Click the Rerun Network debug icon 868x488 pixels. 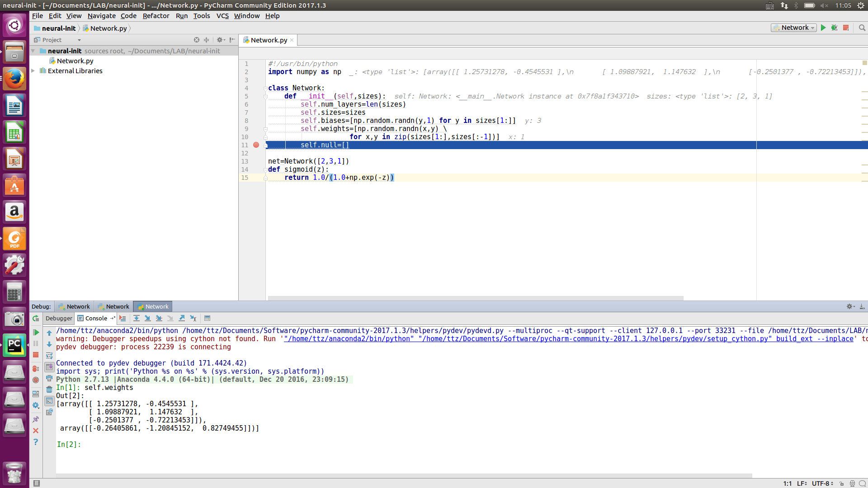[36, 319]
